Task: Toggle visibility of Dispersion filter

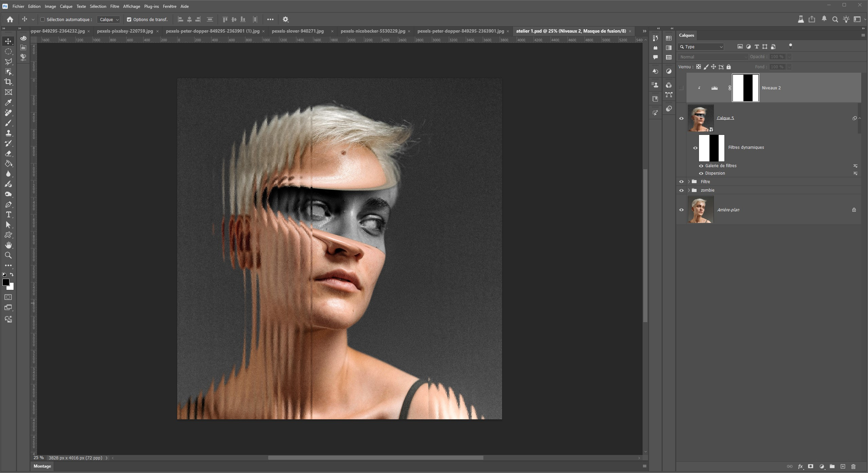Action: (701, 173)
